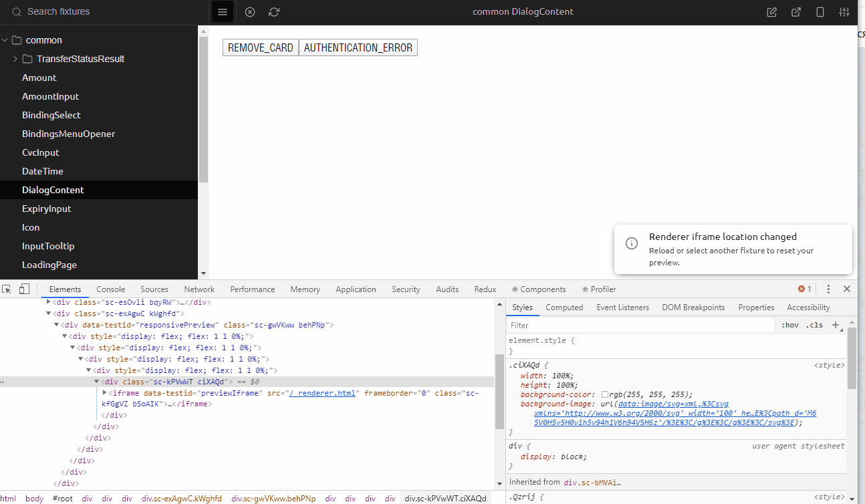Open fixture in a new browser tab

(795, 12)
